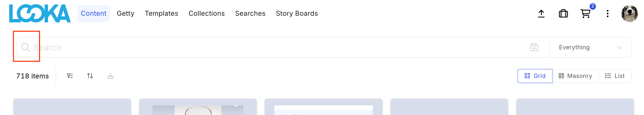Open the three-dot more options menu

607,13
